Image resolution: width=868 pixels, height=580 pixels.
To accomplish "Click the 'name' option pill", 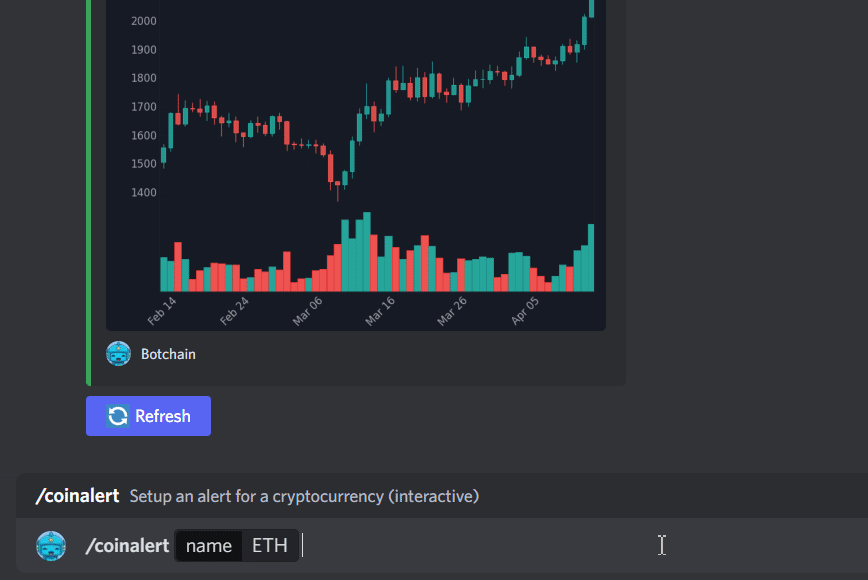I will [209, 546].
